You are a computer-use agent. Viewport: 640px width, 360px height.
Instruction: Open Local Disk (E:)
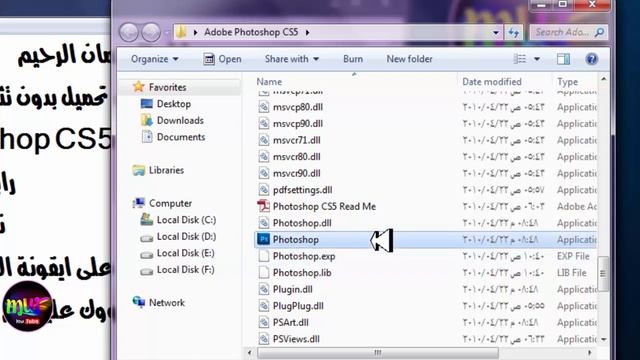tap(185, 253)
